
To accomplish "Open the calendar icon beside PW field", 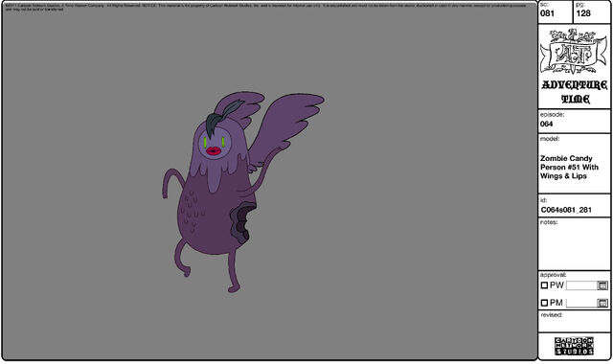I will pos(602,285).
